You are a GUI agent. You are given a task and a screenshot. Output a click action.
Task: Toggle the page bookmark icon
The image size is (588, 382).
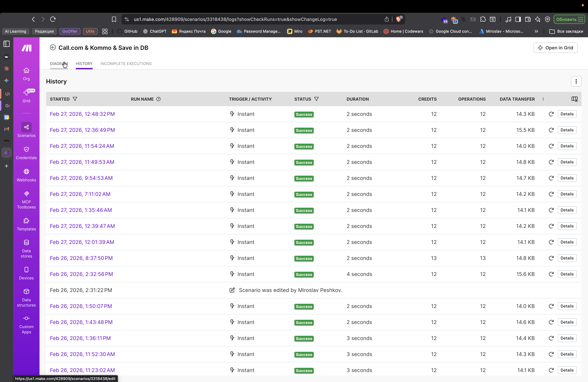(x=114, y=19)
